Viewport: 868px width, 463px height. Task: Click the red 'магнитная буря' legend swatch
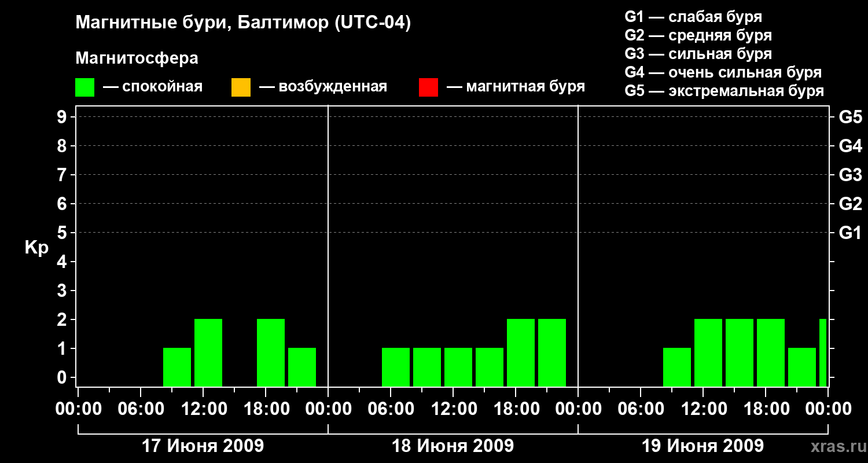point(428,87)
